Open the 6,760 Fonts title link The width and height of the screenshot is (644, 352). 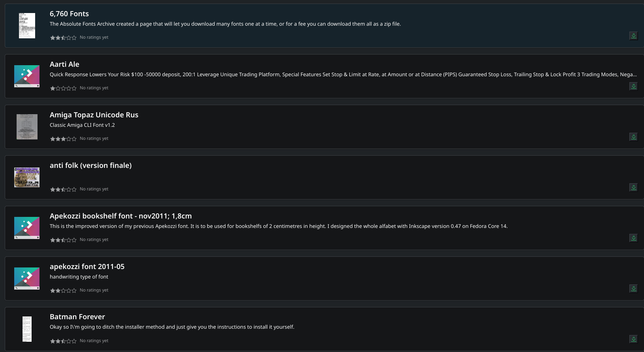point(69,14)
